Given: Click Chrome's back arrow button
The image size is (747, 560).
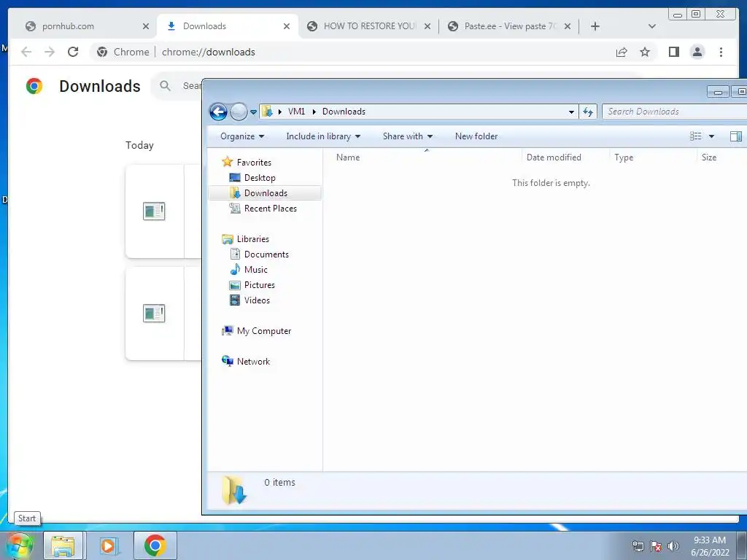Looking at the screenshot, I should 26,52.
